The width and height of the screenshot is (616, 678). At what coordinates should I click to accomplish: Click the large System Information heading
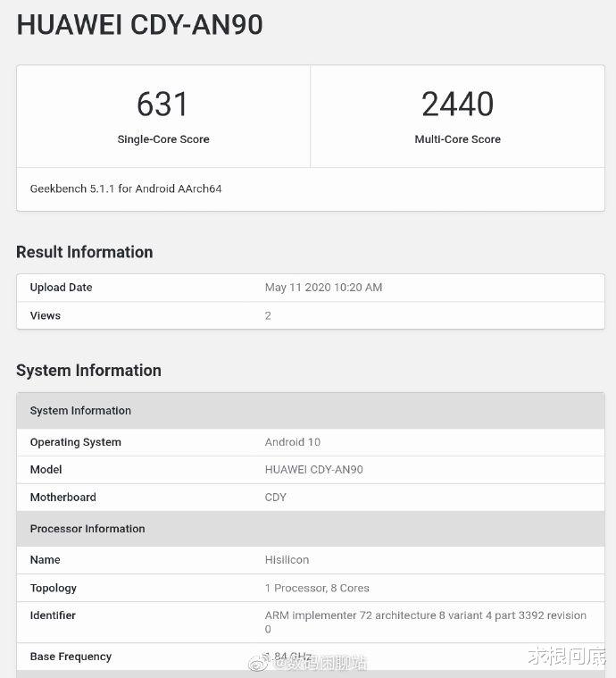[x=88, y=371]
